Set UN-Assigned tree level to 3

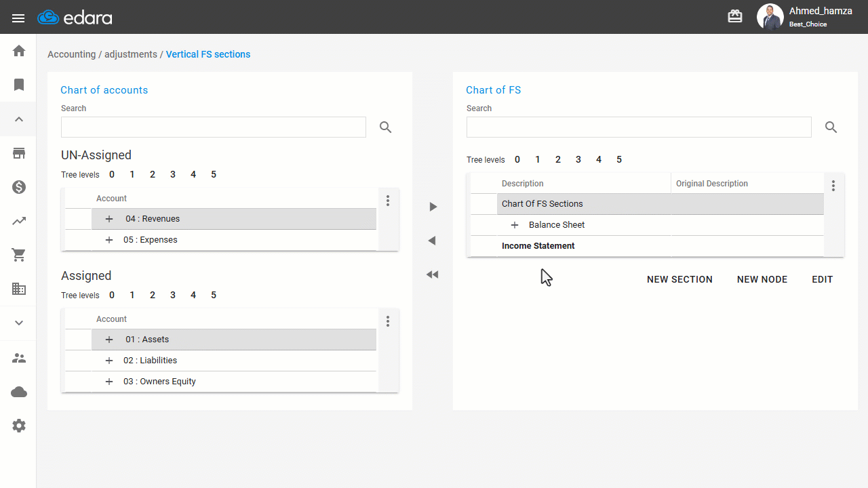(173, 175)
